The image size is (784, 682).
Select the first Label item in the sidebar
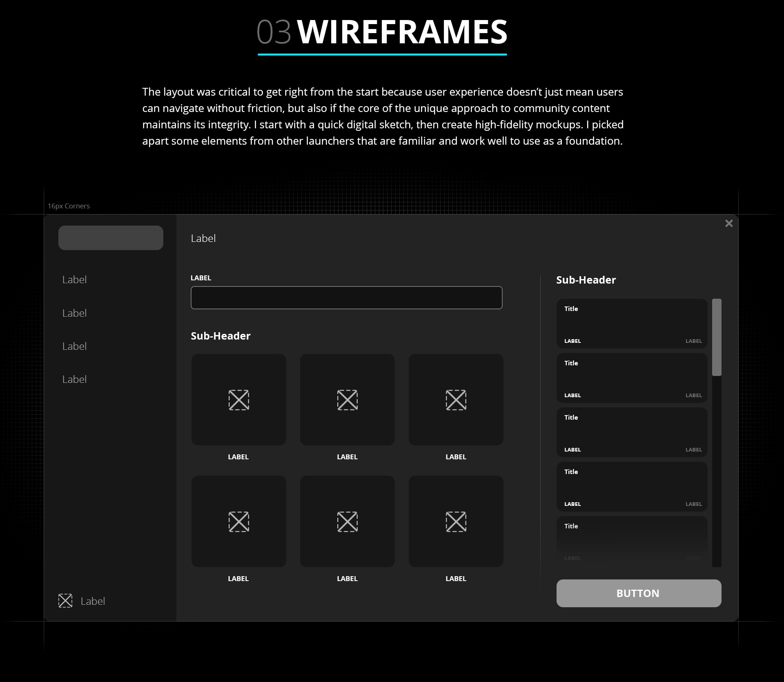[75, 280]
